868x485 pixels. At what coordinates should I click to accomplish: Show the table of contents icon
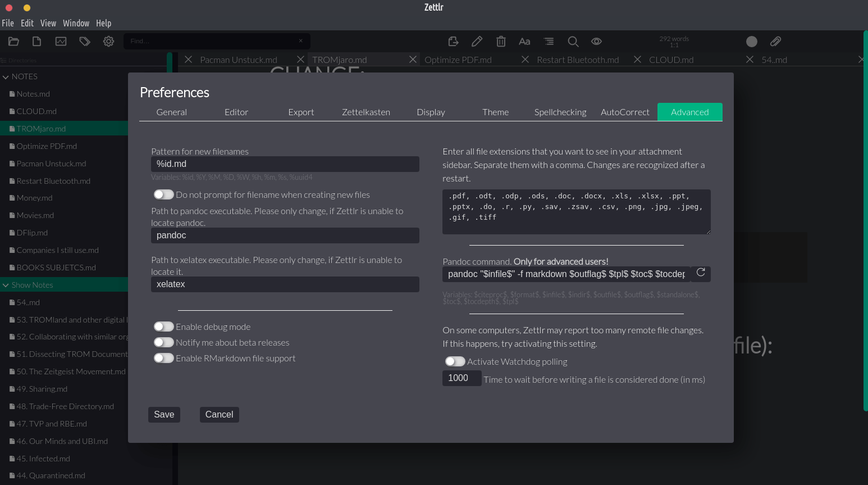pyautogui.click(x=549, y=42)
